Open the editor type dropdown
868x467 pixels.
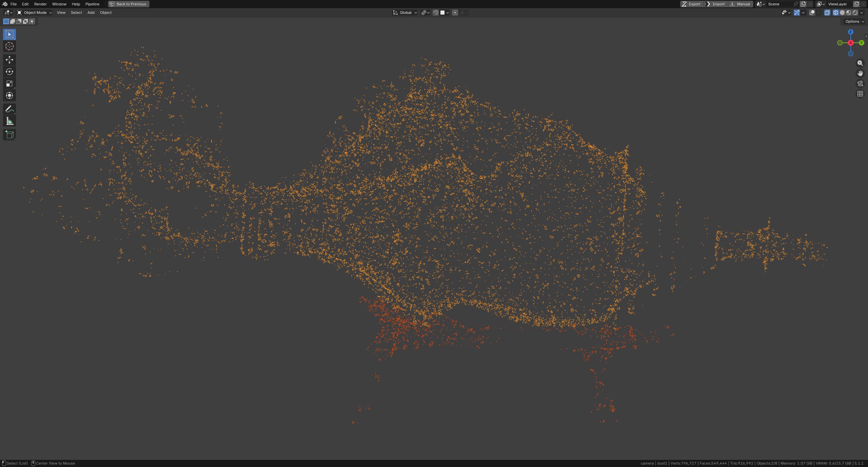pyautogui.click(x=8, y=13)
